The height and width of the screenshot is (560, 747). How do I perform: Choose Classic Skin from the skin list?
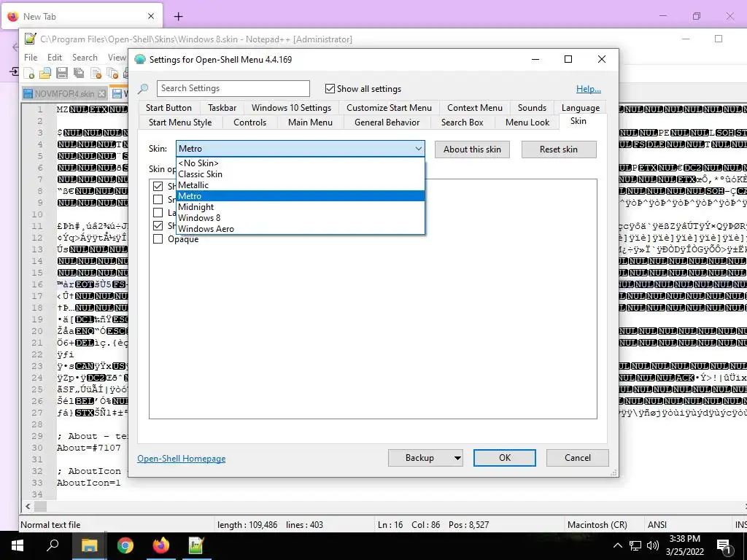point(300,174)
